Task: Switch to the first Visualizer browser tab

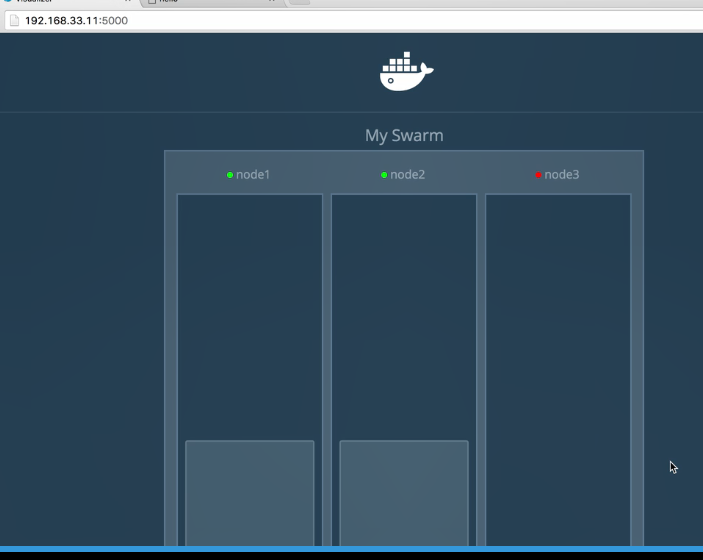Action: click(67, 3)
